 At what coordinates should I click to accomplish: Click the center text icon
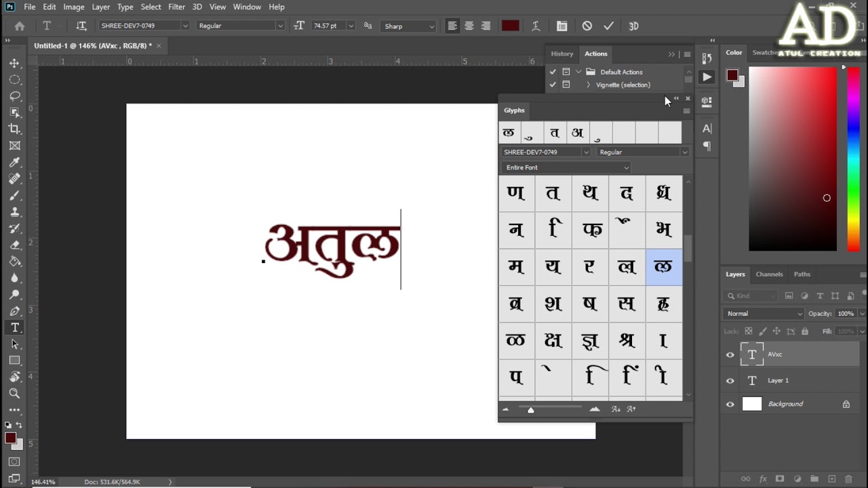[469, 26]
